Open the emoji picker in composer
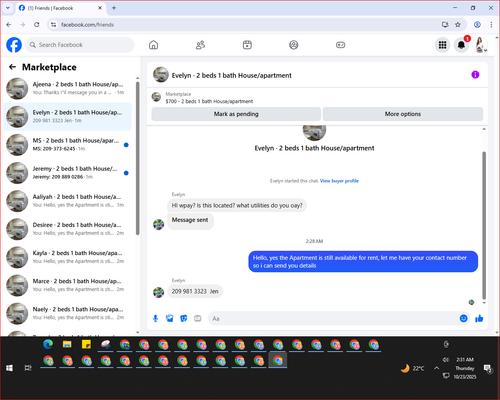Image resolution: width=500 pixels, height=400 pixels. pyautogui.click(x=463, y=318)
